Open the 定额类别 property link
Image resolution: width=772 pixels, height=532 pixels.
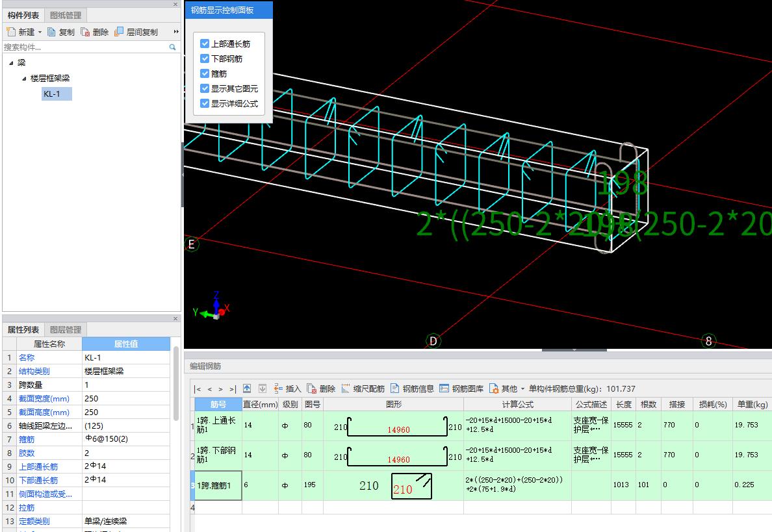[x=34, y=521]
